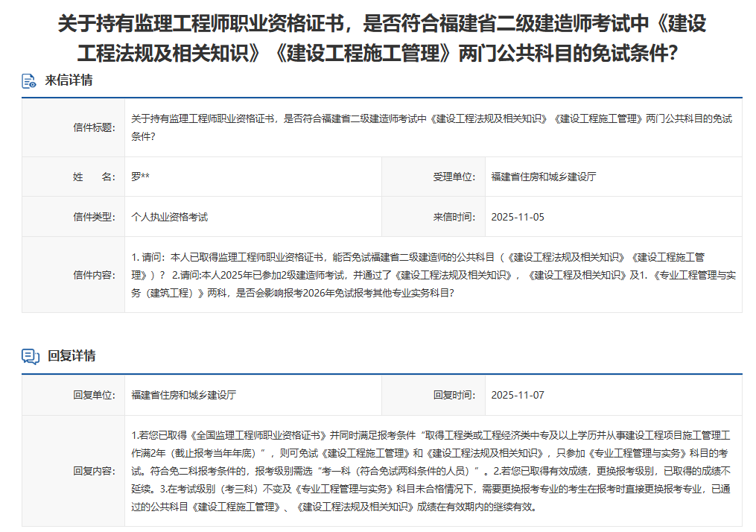Select the 信件标题 field label

tap(94, 127)
